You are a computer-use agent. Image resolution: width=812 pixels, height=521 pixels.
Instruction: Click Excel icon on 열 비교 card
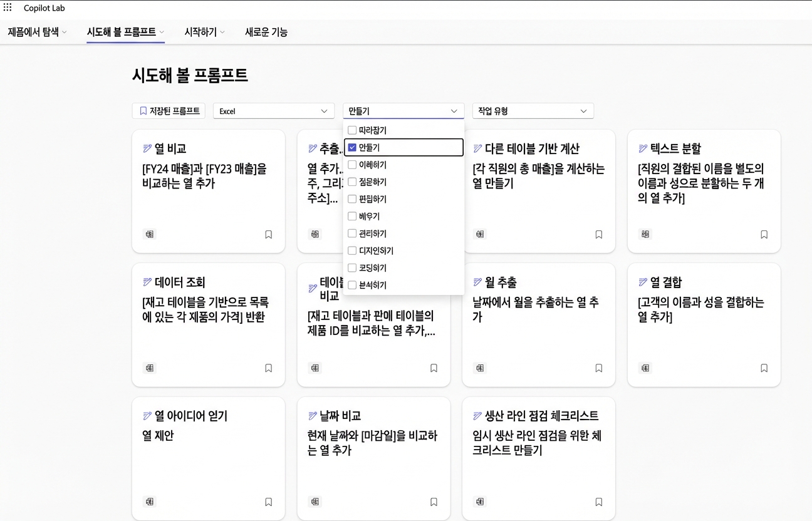point(149,234)
